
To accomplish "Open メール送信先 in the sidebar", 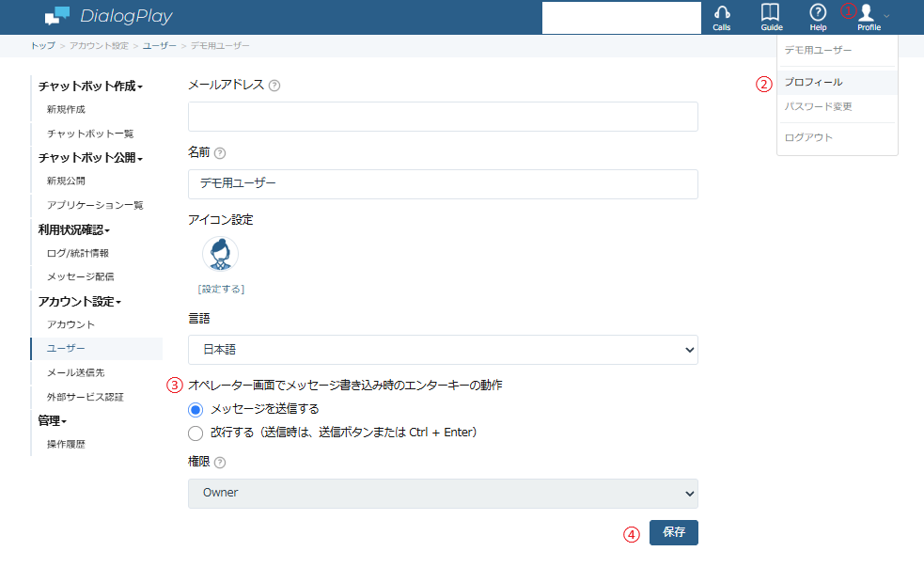I will tap(75, 373).
